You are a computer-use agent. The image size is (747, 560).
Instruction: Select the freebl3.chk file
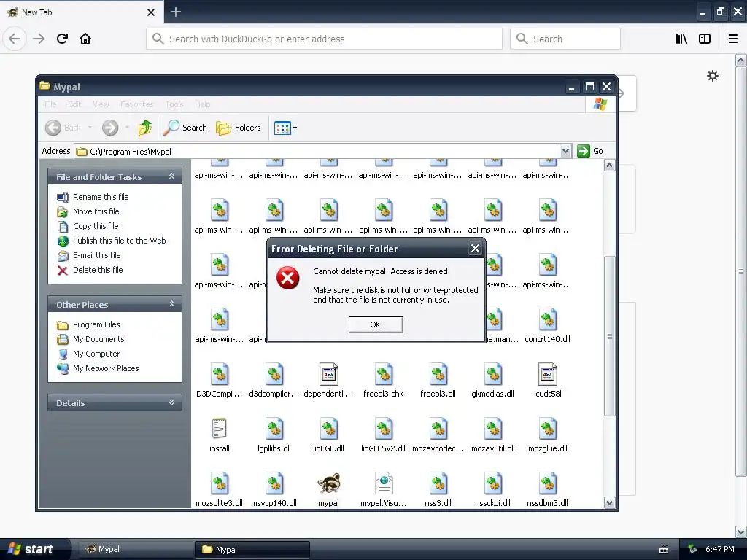tap(383, 381)
